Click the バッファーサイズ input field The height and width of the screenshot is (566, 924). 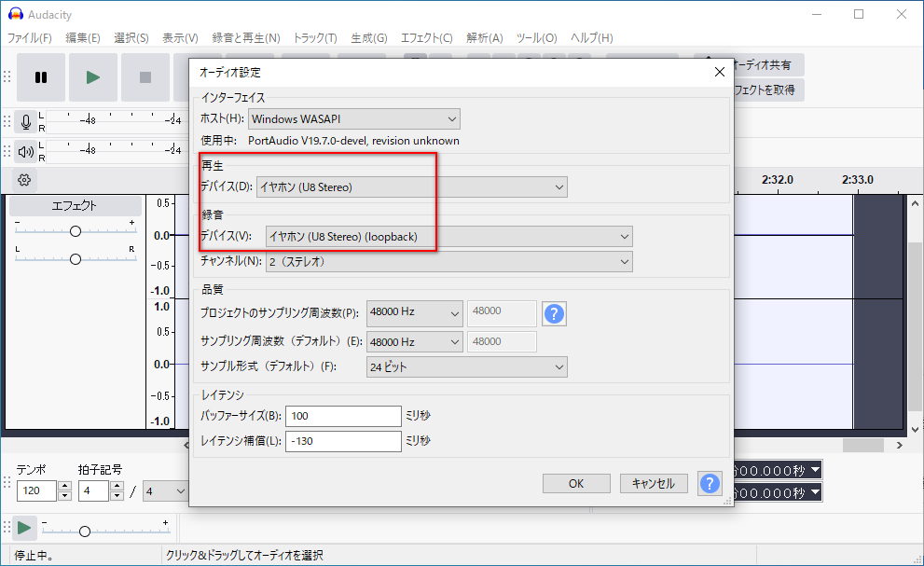pyautogui.click(x=343, y=416)
